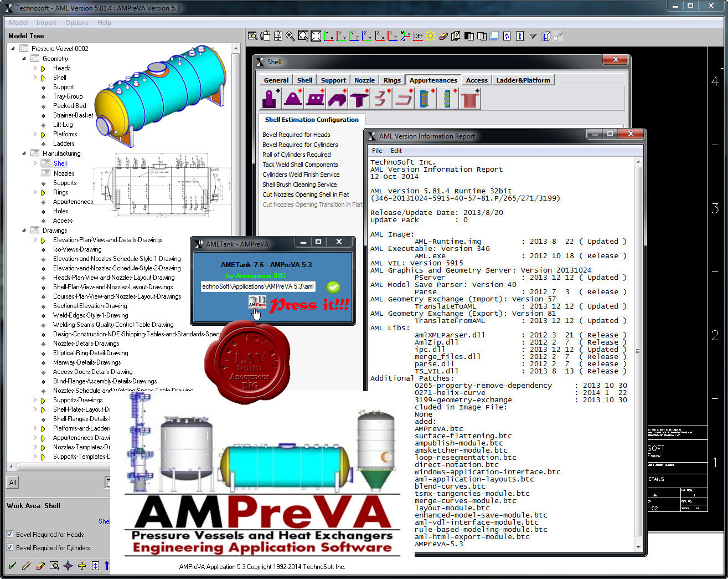Select Shell Brush Cleaning Service option
This screenshot has width=728, height=579.
[x=300, y=185]
